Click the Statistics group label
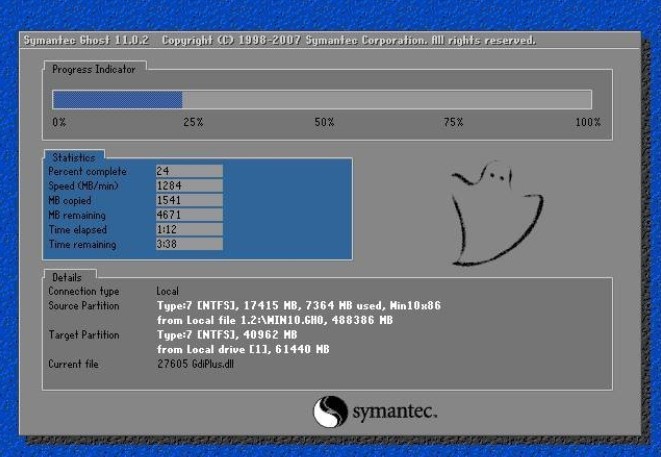 [x=74, y=157]
